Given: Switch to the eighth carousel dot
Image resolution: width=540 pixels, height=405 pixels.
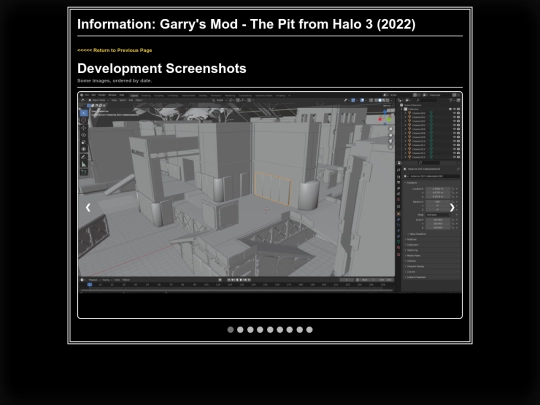Looking at the screenshot, I should pyautogui.click(x=300, y=330).
